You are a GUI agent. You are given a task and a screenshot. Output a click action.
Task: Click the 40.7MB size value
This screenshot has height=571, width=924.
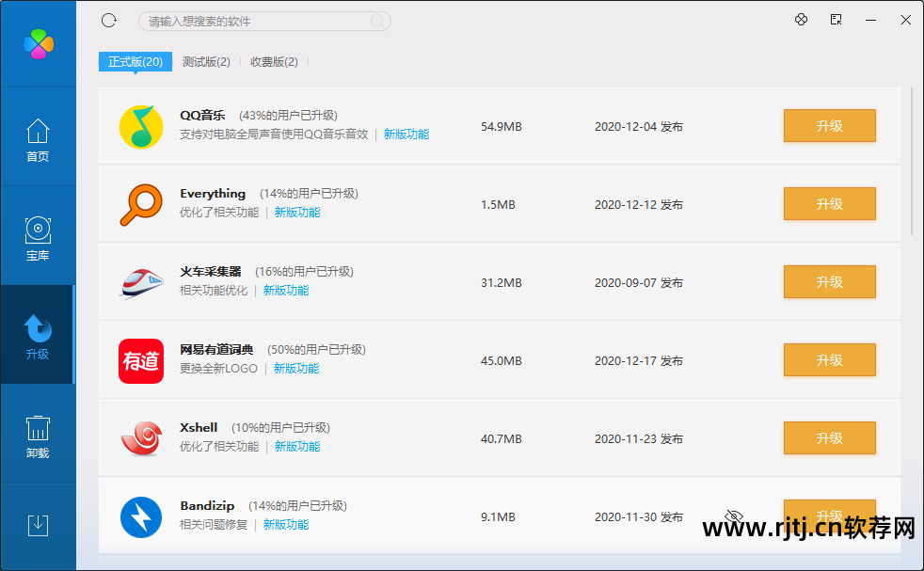click(501, 439)
